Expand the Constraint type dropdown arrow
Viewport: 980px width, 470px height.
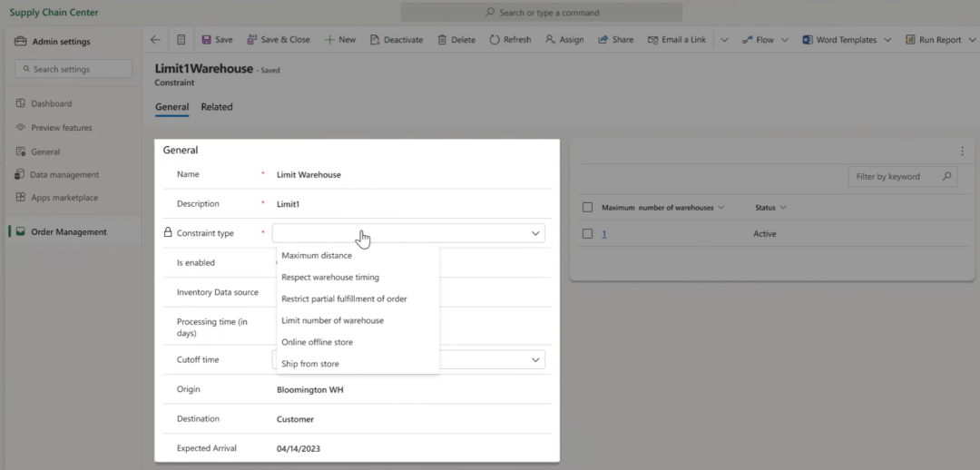(535, 233)
